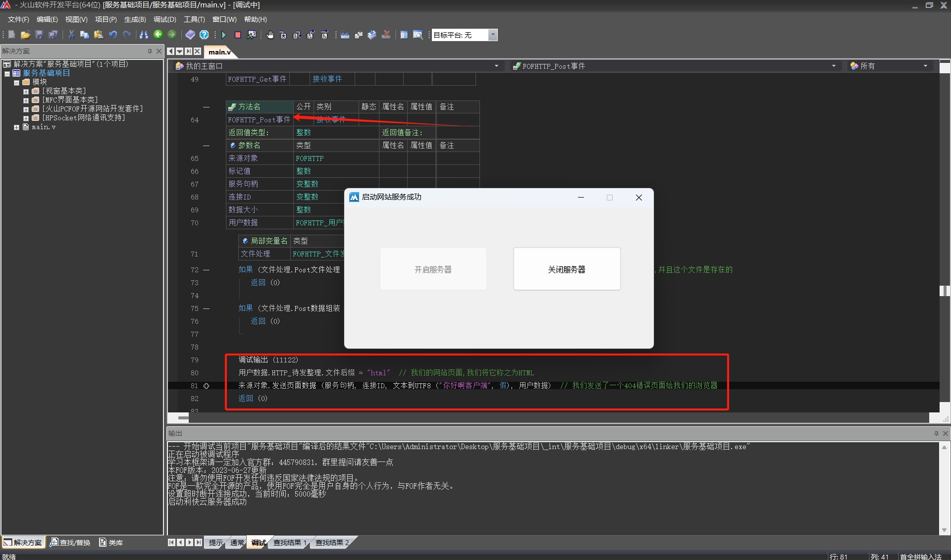Click the open folder toolbar icon
951x560 pixels.
[25, 35]
